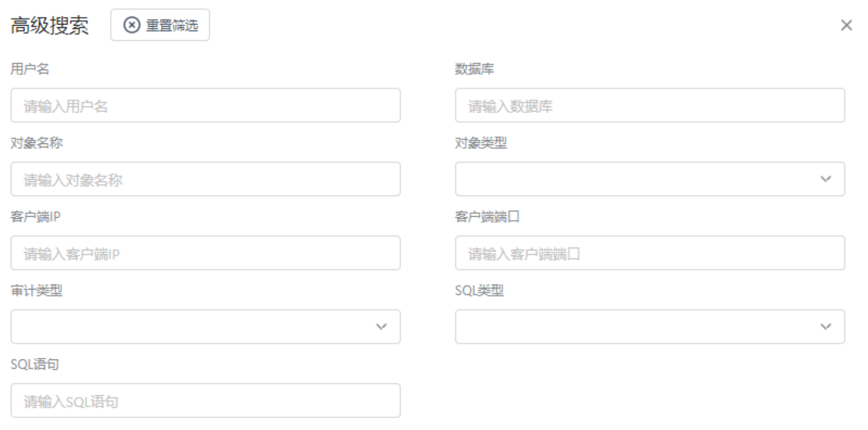Click the 客户端端口 input field
Viewport: 868px width, 430px height.
pyautogui.click(x=648, y=253)
